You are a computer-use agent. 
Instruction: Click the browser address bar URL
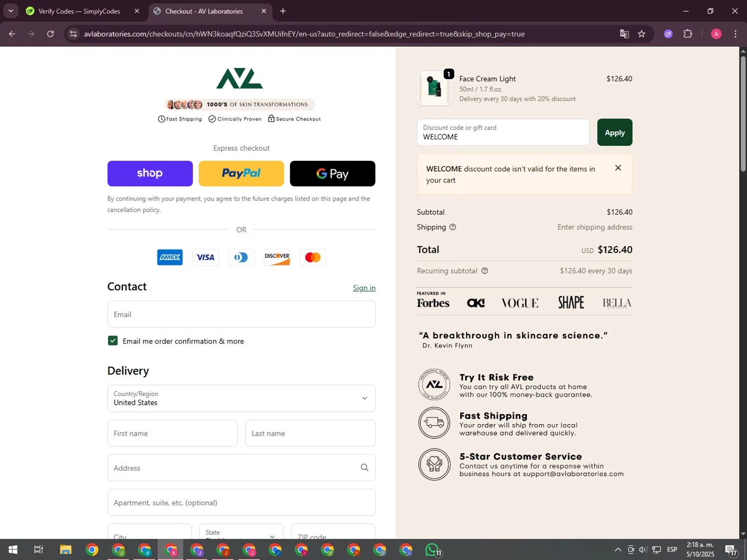click(x=304, y=34)
